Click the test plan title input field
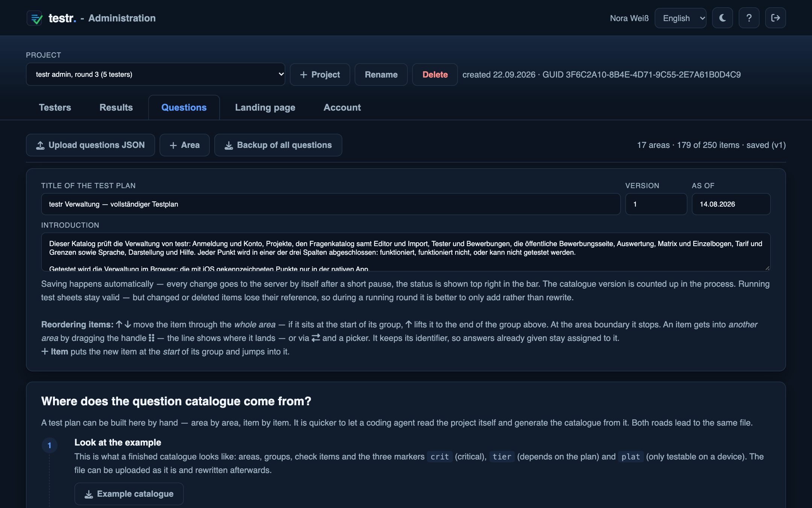 [331, 204]
